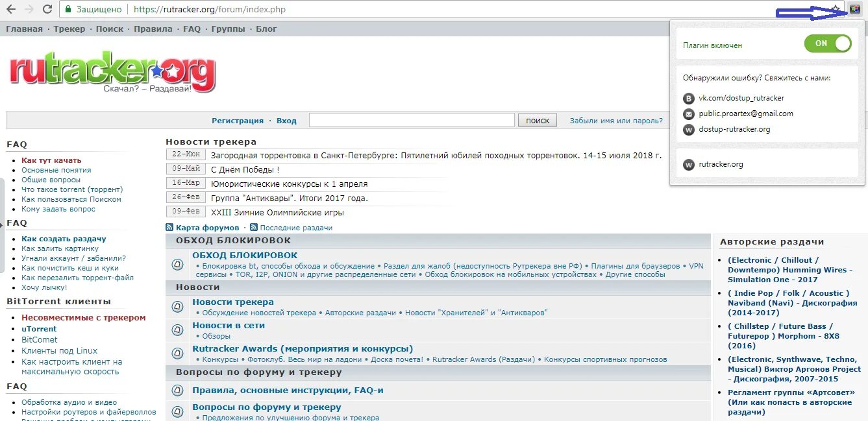Click Забыли имя или пароль link

[x=616, y=121]
